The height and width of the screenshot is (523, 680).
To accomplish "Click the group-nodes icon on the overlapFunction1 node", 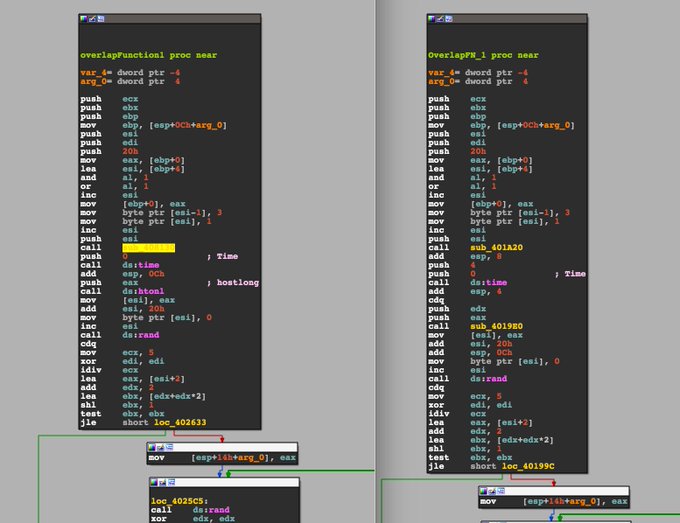I will point(101,19).
